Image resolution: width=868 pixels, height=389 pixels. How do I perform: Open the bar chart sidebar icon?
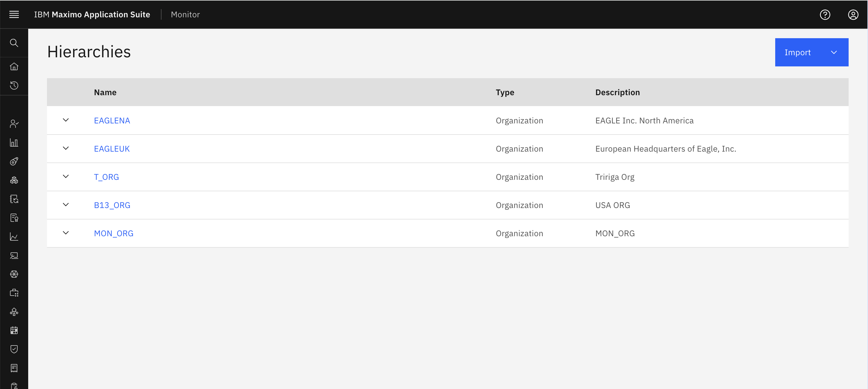click(14, 142)
